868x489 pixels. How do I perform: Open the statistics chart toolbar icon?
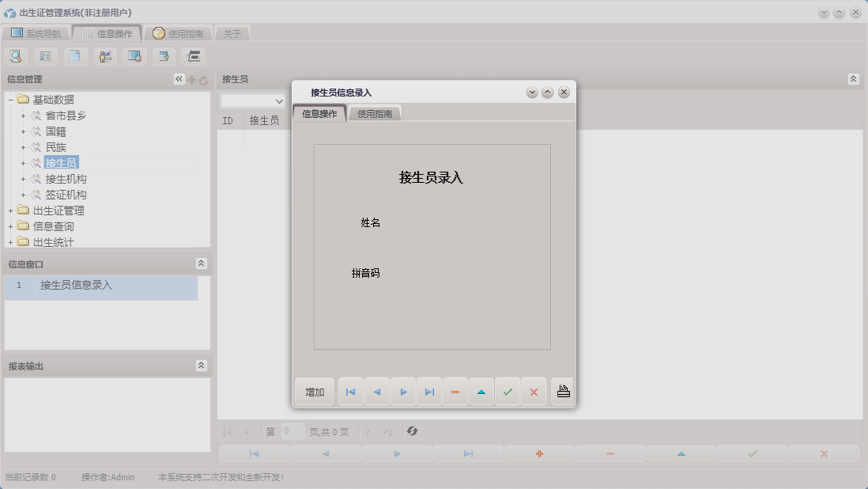click(104, 55)
